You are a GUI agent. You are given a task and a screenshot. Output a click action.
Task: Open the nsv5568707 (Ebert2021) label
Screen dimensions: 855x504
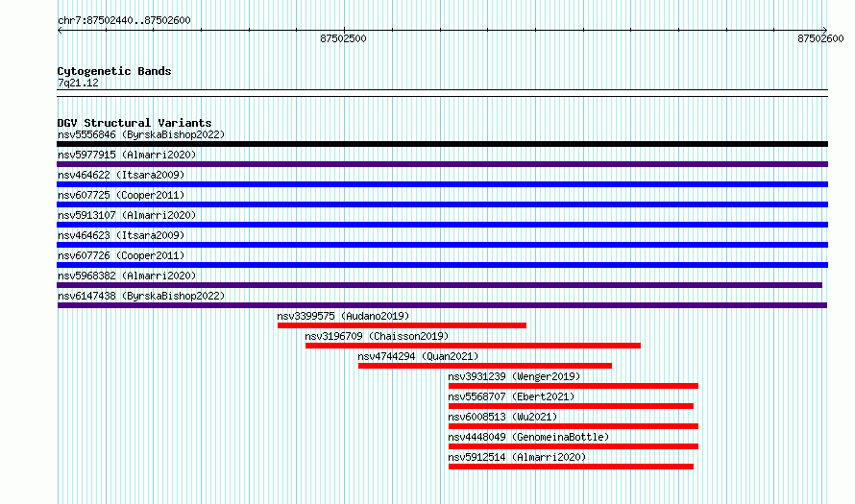(x=511, y=396)
